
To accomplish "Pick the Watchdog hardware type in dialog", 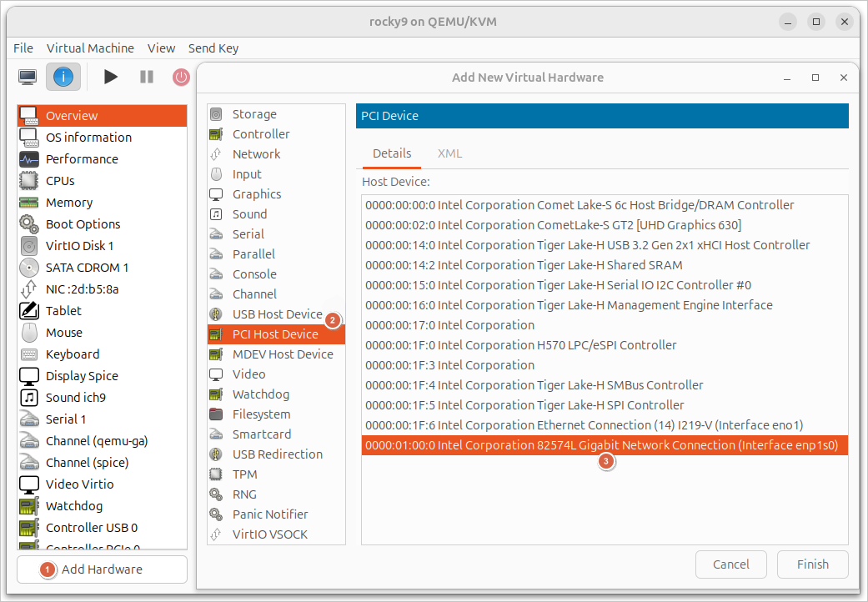I will (x=261, y=394).
